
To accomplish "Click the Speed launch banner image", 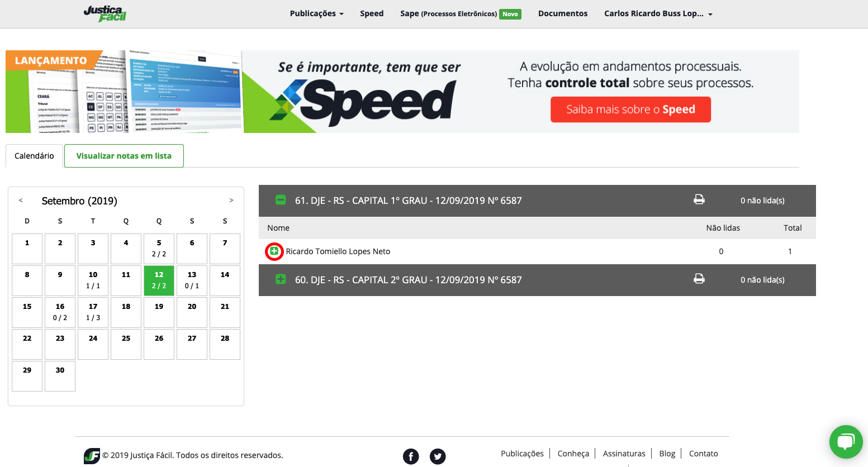I will coord(402,92).
